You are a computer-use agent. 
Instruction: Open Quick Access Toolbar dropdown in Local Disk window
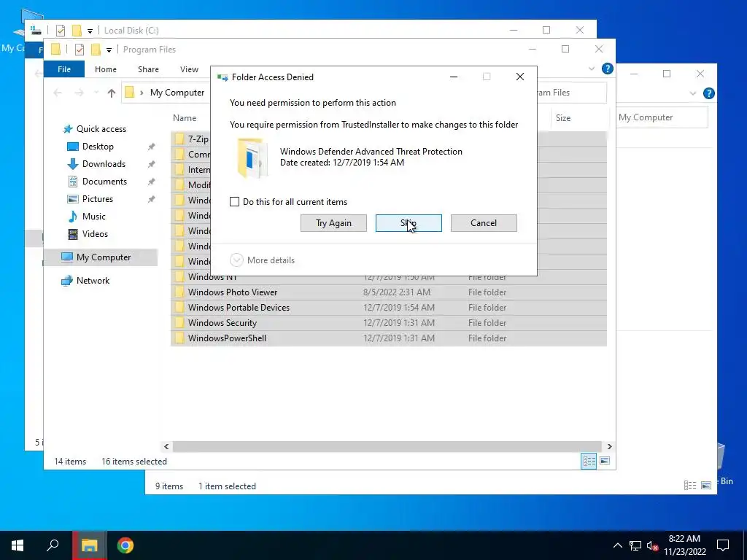click(x=90, y=31)
